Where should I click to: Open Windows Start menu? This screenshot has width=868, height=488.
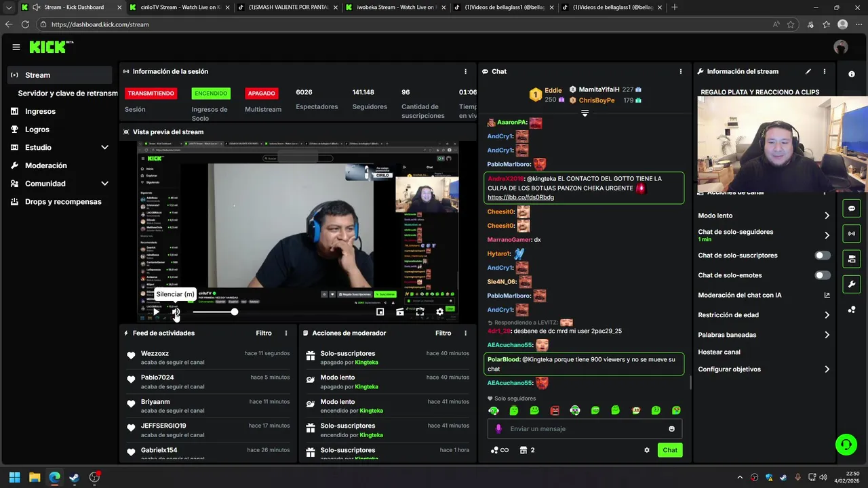[14, 477]
